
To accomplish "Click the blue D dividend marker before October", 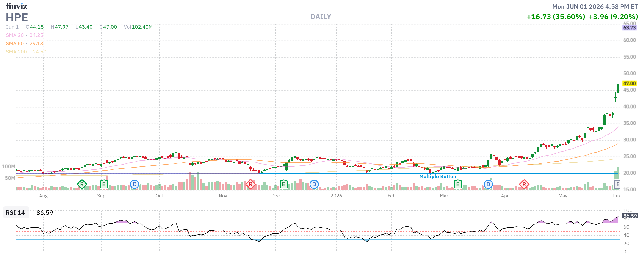I will tap(135, 185).
